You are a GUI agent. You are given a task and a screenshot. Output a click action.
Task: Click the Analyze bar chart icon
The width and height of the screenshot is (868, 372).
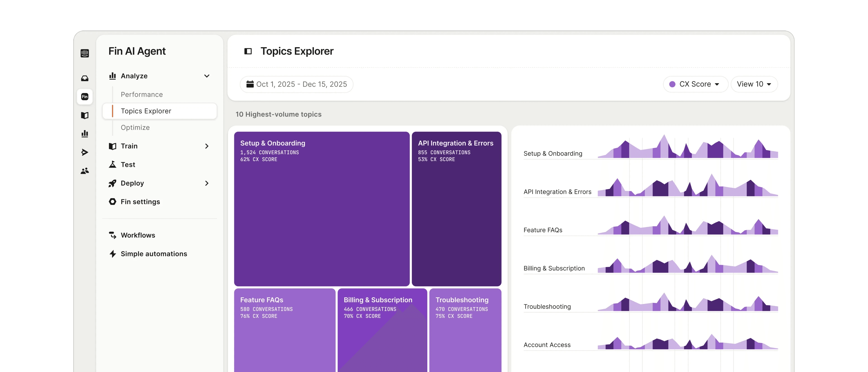point(113,76)
